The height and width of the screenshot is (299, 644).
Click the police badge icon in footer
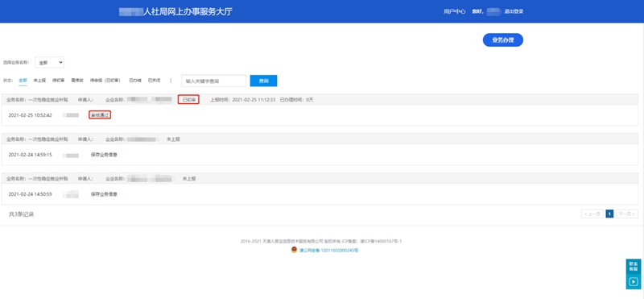[294, 250]
